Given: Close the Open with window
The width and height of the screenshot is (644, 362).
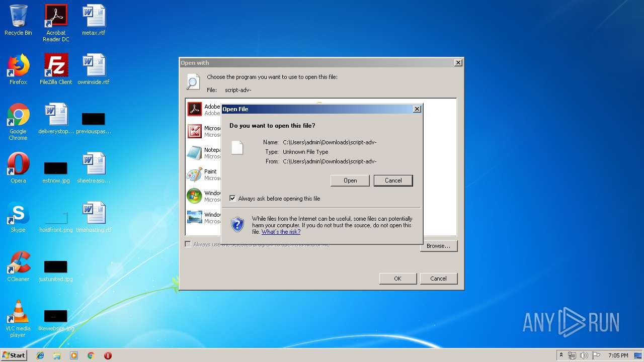Looking at the screenshot, I should [x=458, y=63].
